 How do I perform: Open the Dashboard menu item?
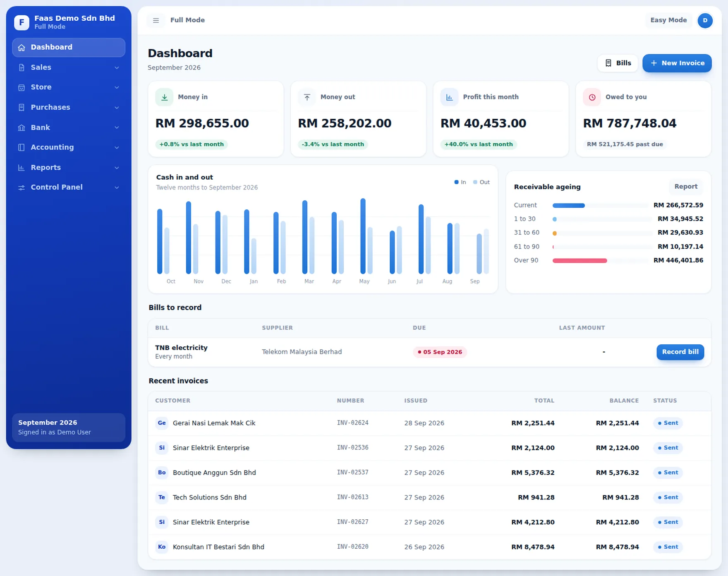tap(69, 48)
